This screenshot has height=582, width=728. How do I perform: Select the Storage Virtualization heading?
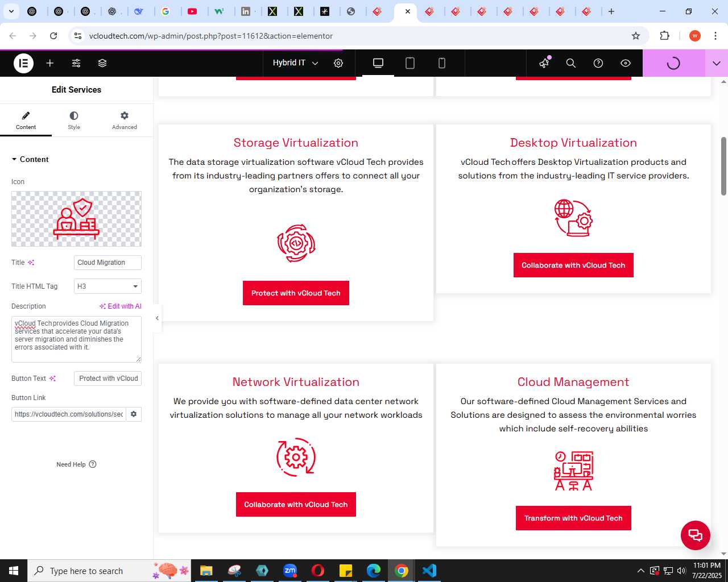click(x=296, y=143)
